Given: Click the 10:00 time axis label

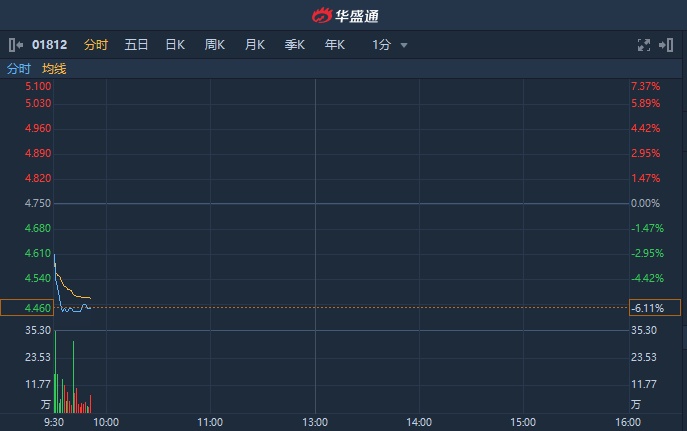Looking at the screenshot, I should click(106, 422).
